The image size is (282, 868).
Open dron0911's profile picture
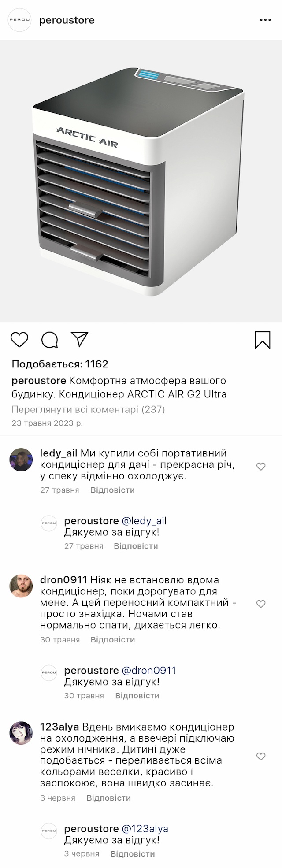[x=21, y=586]
